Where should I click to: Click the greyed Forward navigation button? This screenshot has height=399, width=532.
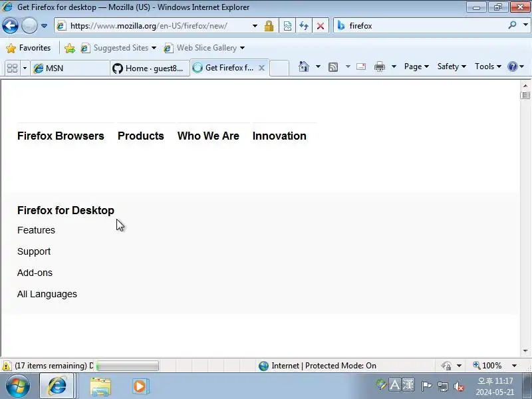click(29, 25)
